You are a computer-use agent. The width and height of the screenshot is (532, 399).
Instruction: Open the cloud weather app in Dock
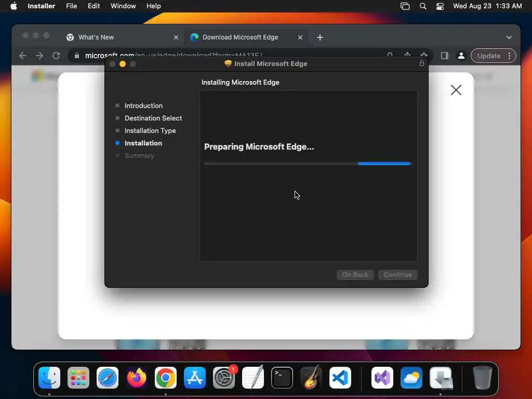pos(411,378)
